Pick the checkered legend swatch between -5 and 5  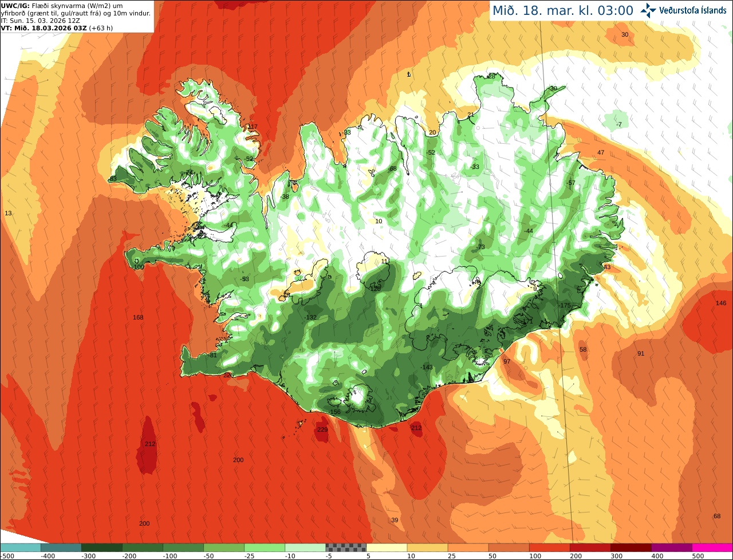click(x=346, y=547)
